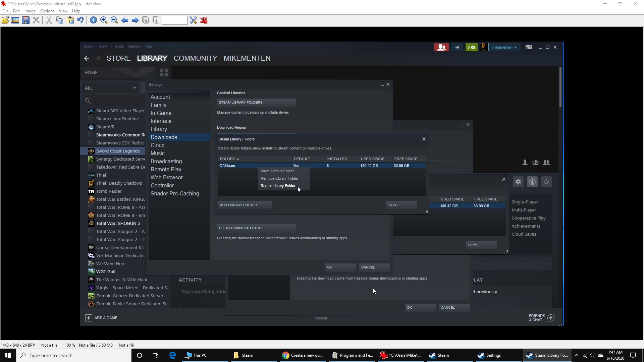
Task: Click the Cut scissors icon
Action: [x=49, y=20]
